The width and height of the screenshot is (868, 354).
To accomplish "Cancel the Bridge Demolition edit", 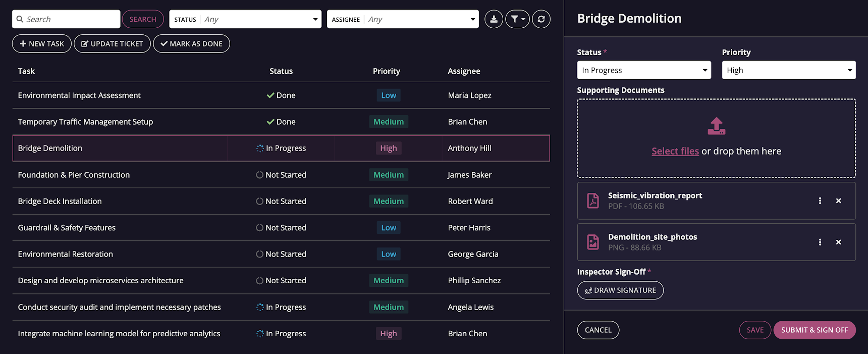I will pos(598,330).
